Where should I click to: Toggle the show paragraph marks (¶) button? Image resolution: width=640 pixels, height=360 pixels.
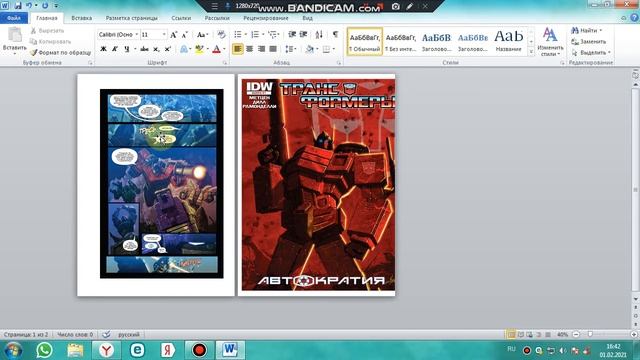tap(335, 35)
